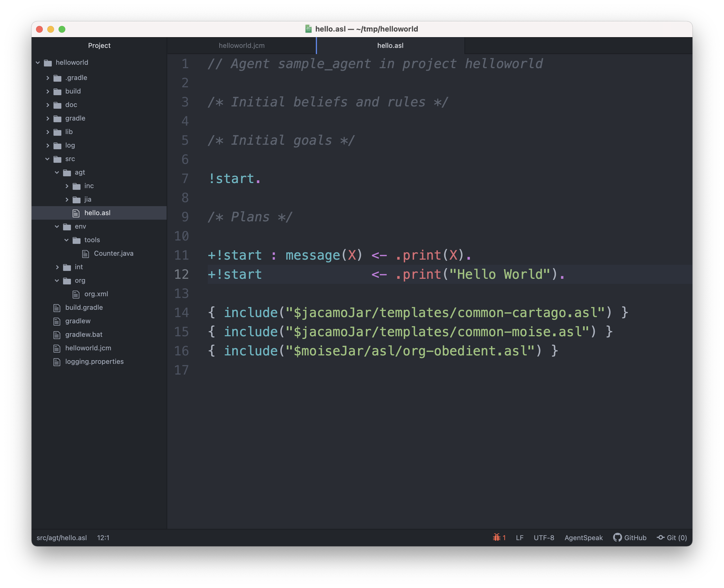The height and width of the screenshot is (588, 724).
Task: Expand the log folder chevron
Action: coord(48,146)
